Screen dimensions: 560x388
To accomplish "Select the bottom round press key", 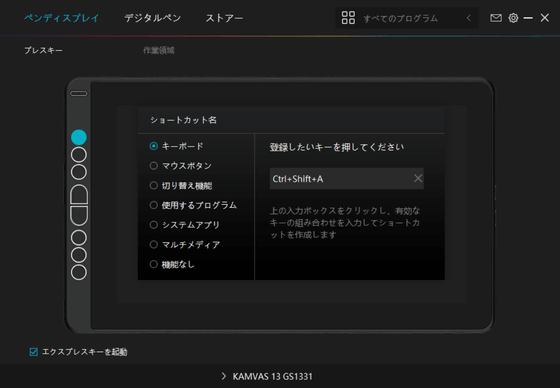I will [79, 272].
